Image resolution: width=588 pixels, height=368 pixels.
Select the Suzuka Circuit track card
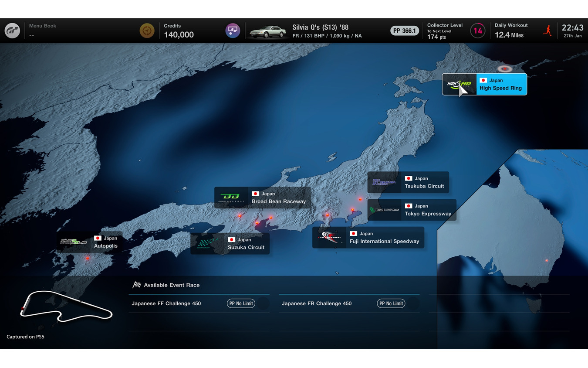pos(230,243)
